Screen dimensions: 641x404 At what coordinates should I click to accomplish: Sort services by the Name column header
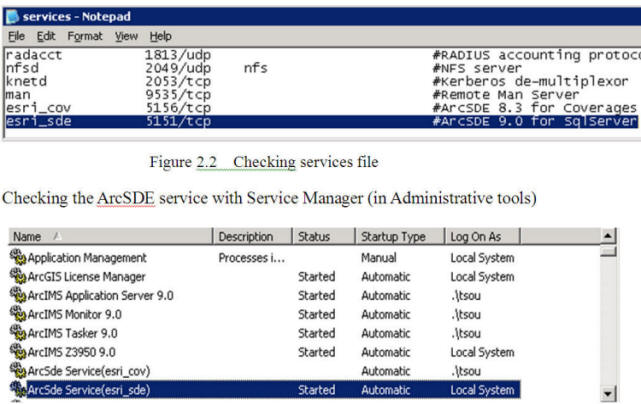click(111, 237)
